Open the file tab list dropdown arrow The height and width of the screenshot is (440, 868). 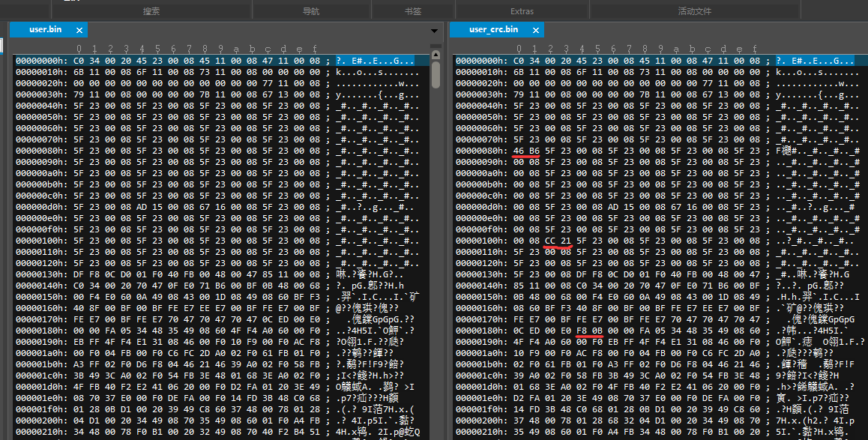[435, 31]
